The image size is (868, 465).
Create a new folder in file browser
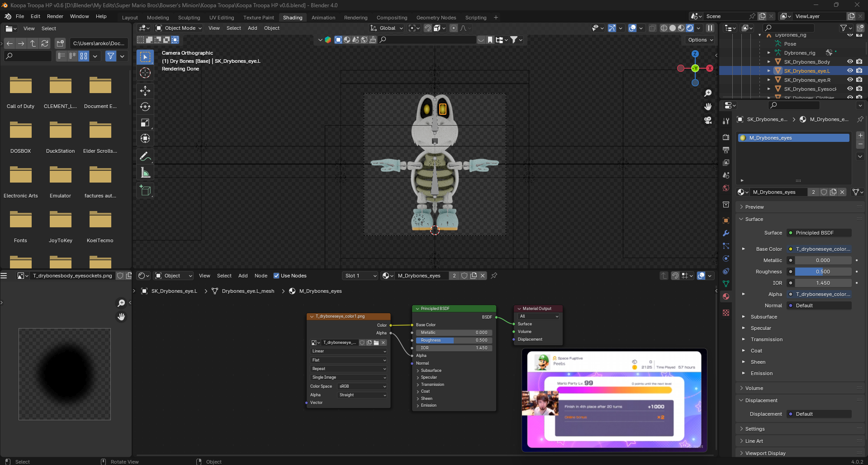point(60,43)
